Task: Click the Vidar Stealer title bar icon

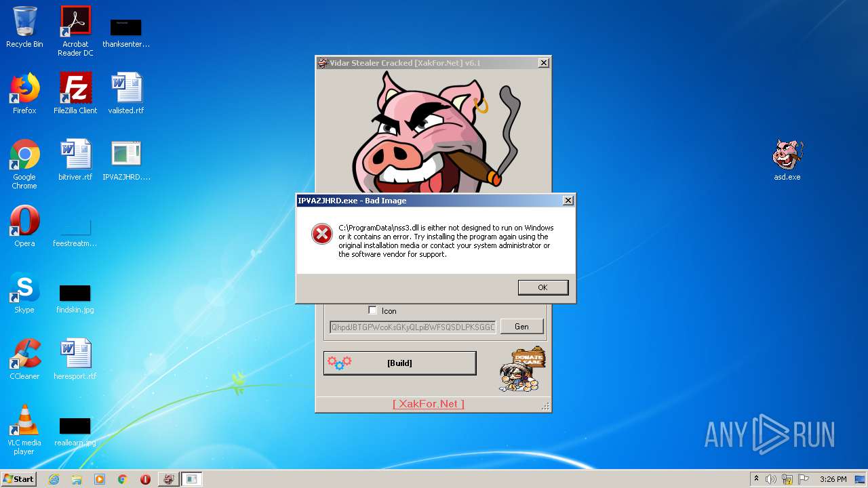Action: click(323, 63)
